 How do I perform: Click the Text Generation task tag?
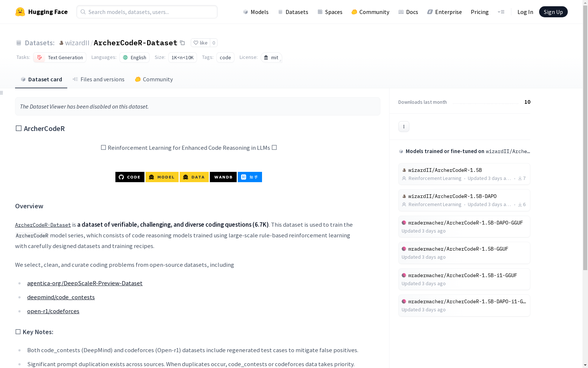tap(60, 57)
